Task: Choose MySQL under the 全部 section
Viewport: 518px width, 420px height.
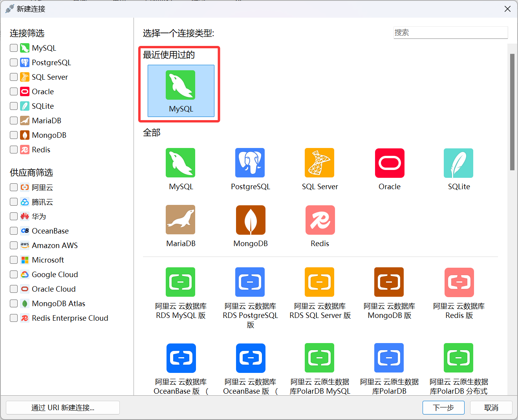Action: click(x=181, y=163)
